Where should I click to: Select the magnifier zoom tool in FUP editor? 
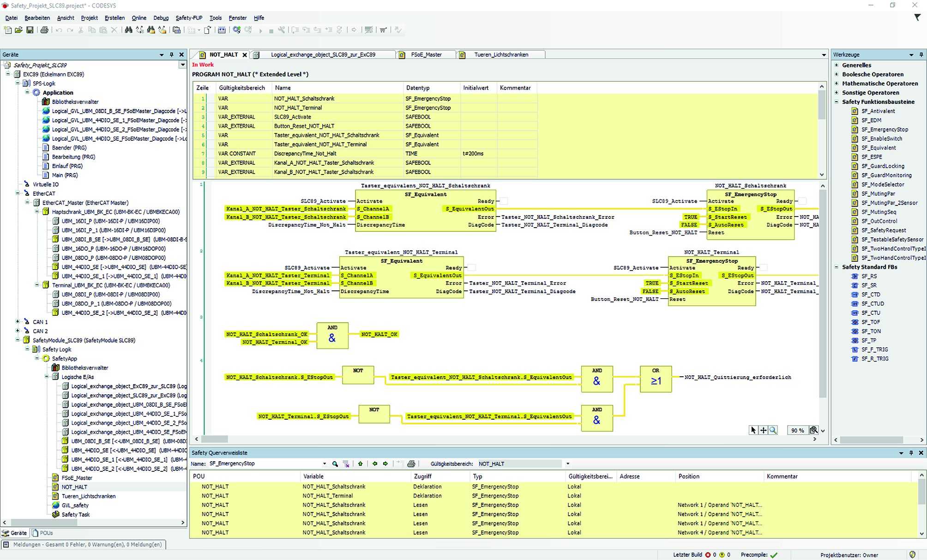773,430
